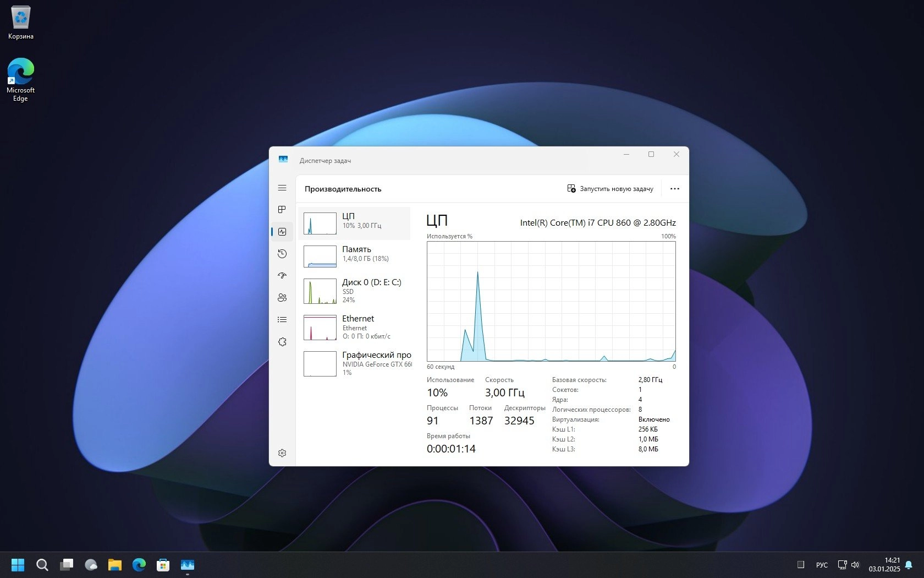Screen dimensions: 924x578
Task: Click 'Запустить новую задачу' button
Action: coord(610,189)
